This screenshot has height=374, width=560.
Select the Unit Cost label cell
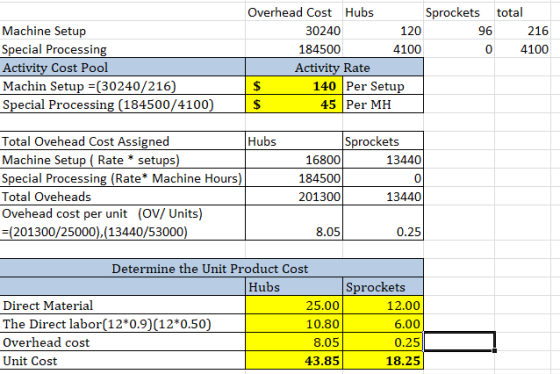[x=122, y=360]
